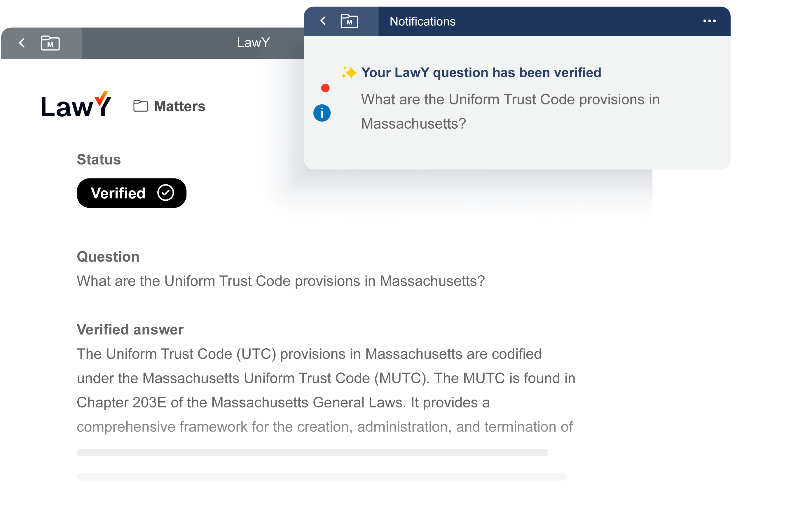Open the M folder icon in LawY header
The width and height of the screenshot is (812, 506).
pyautogui.click(x=50, y=43)
